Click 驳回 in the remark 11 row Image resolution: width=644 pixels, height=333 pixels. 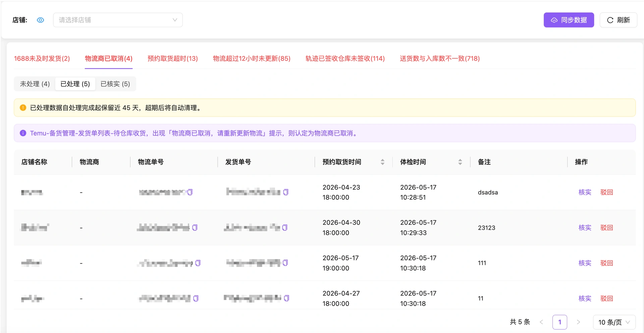click(606, 298)
